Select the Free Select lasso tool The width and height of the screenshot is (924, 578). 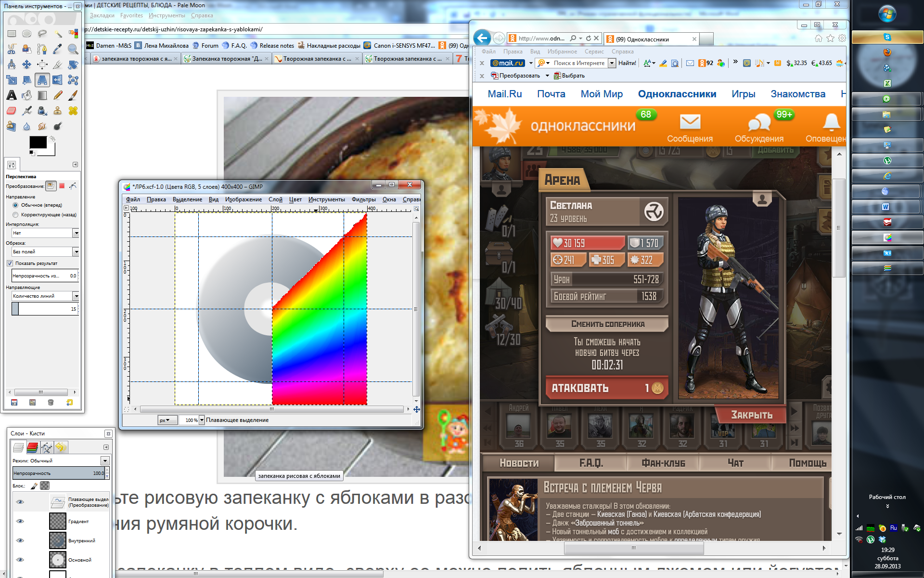click(42, 34)
